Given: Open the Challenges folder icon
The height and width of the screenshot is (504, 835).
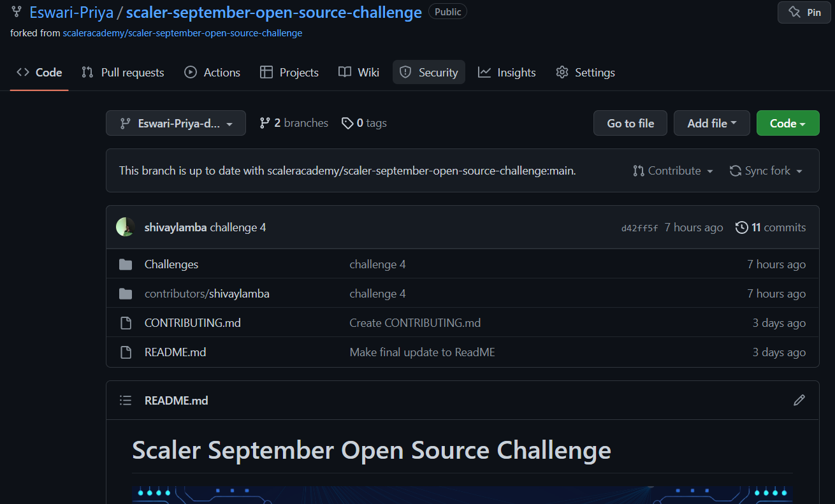Looking at the screenshot, I should point(126,264).
